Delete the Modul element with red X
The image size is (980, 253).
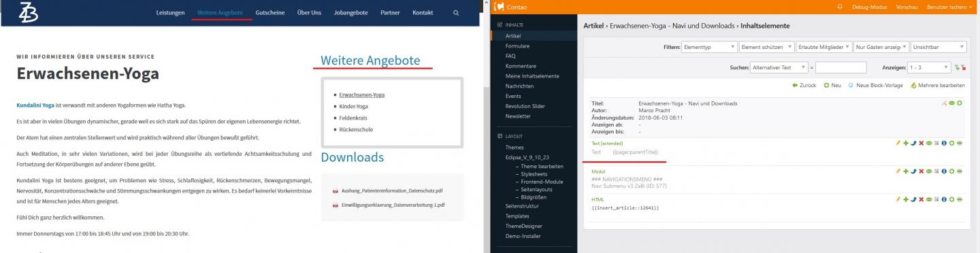[921, 171]
